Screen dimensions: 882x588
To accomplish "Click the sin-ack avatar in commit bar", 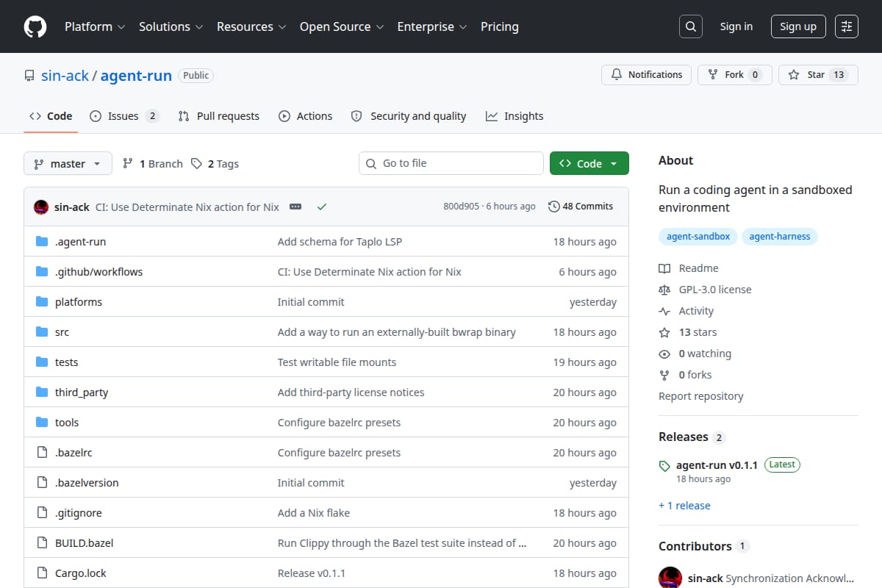I will click(x=41, y=207).
